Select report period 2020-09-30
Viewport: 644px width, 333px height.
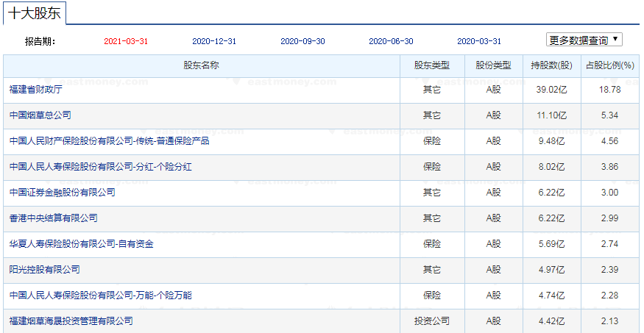tap(302, 41)
